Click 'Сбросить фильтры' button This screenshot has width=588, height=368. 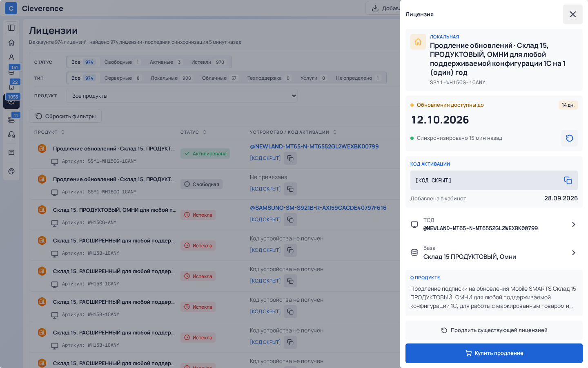coord(65,116)
